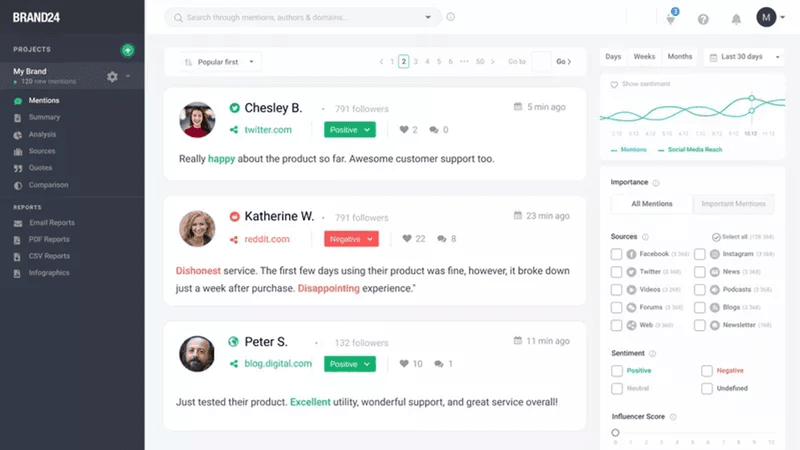Open Katherine W.'s Negative sentiment dropdown
800x450 pixels.
tap(351, 239)
